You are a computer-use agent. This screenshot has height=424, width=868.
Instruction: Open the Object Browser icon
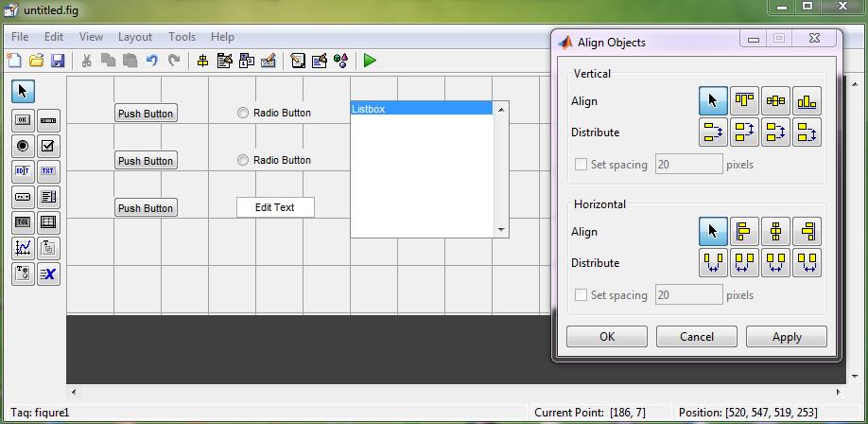tap(340, 61)
